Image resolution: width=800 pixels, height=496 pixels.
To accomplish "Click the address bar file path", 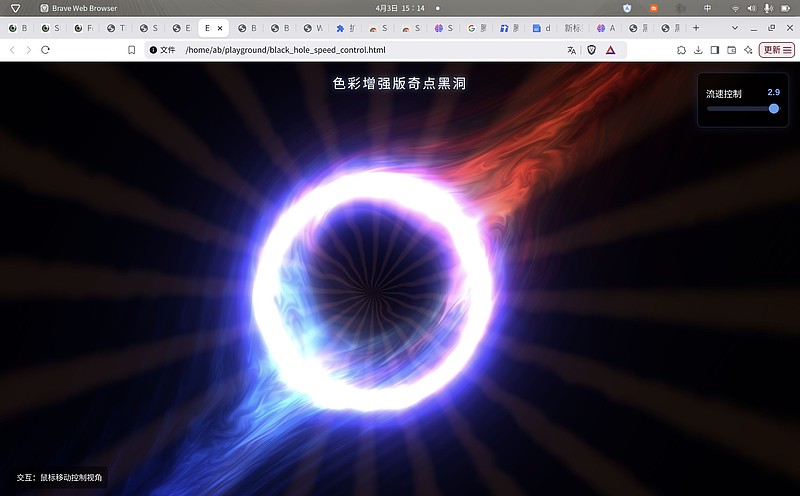I will pyautogui.click(x=285, y=50).
